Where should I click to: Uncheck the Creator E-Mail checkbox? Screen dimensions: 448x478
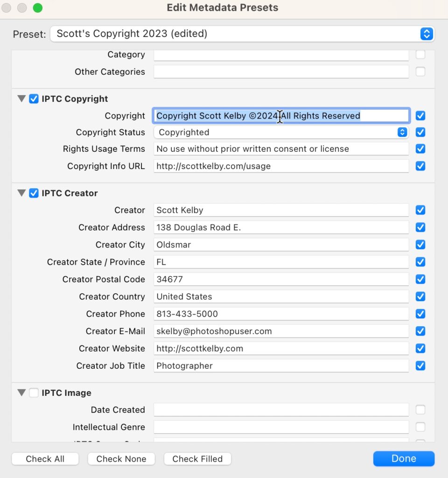tap(420, 331)
